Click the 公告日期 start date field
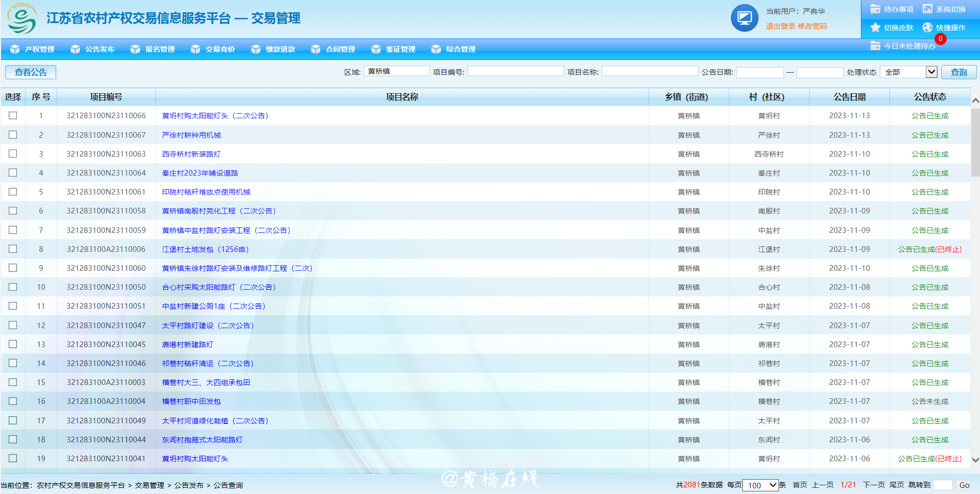Image resolution: width=980 pixels, height=494 pixels. click(760, 73)
